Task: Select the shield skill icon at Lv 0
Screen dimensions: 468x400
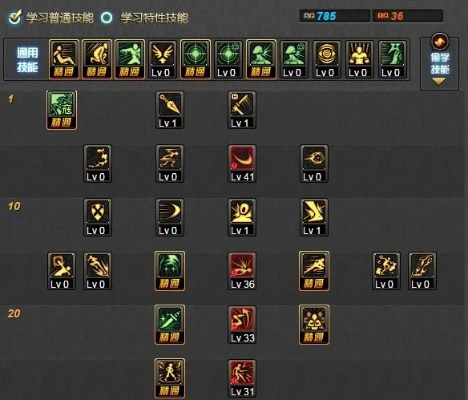Action: [97, 218]
